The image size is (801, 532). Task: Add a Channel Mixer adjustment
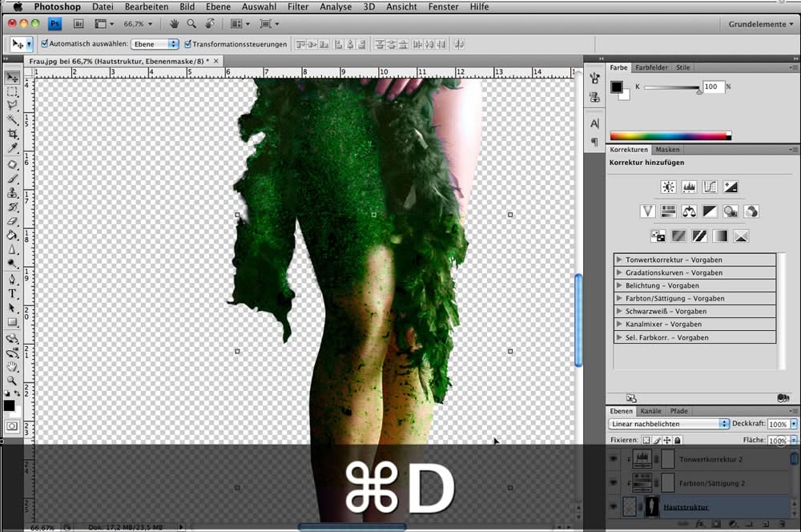751,211
